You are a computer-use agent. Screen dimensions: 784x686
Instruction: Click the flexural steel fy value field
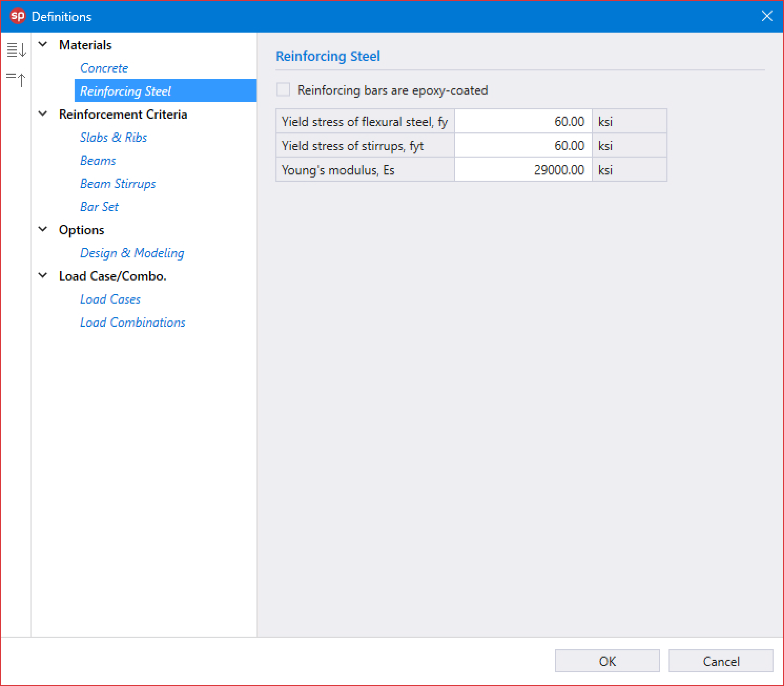523,121
